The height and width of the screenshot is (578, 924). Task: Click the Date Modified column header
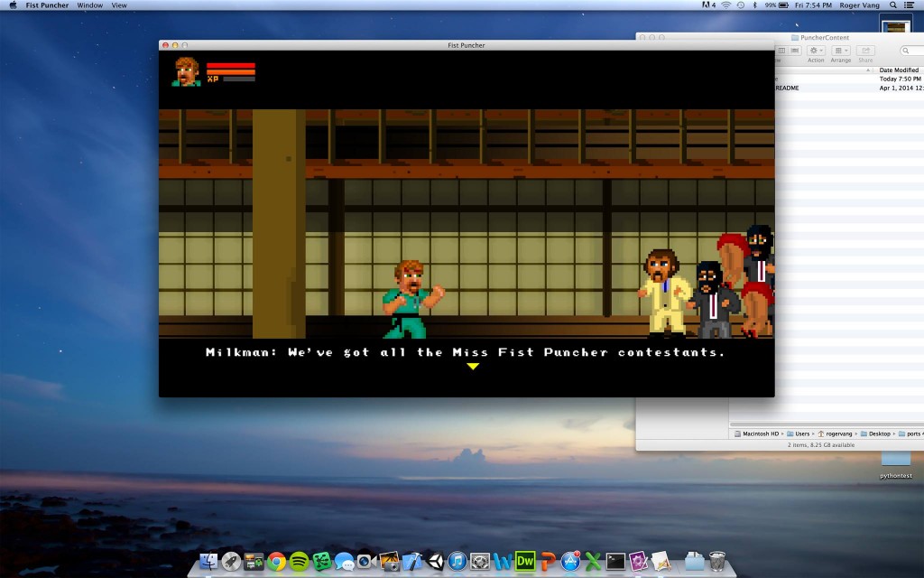(x=899, y=70)
